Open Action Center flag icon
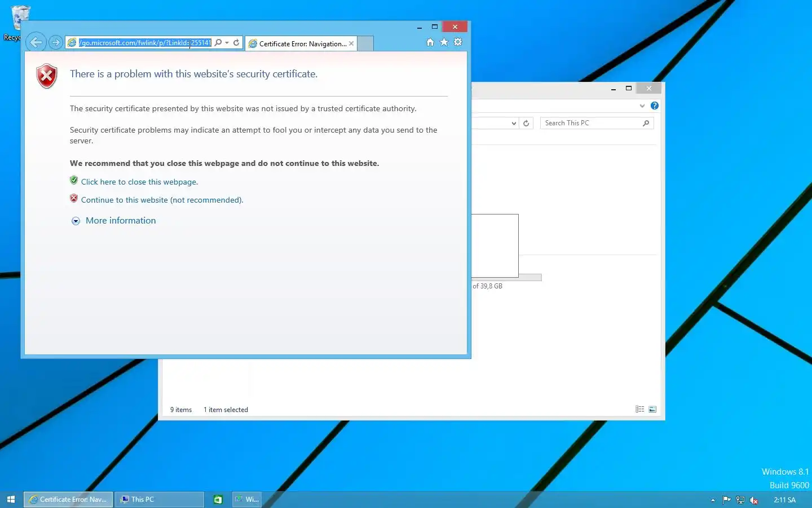This screenshot has height=508, width=812. (726, 500)
